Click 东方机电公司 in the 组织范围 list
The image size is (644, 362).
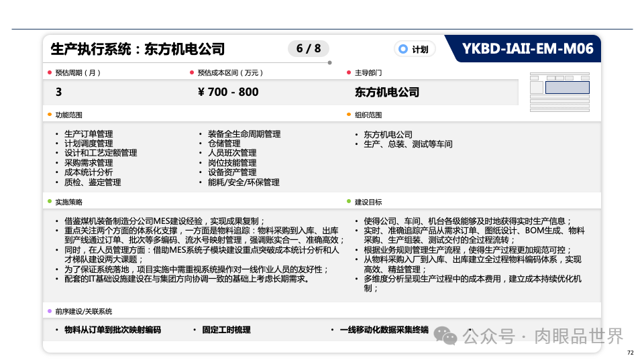pos(388,135)
